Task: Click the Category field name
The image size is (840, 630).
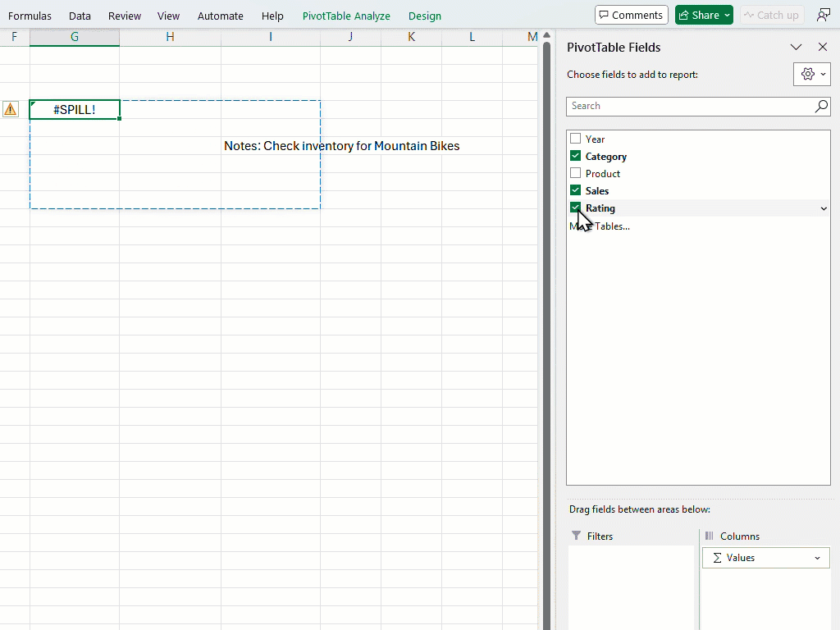Action: tap(606, 157)
